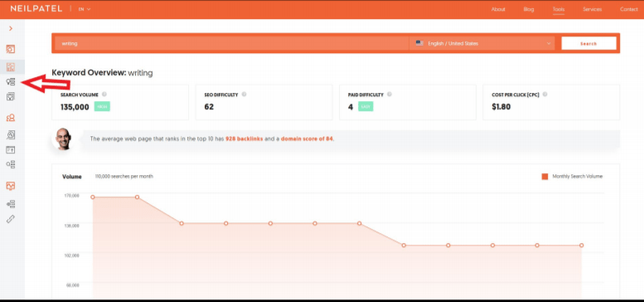The image size is (644, 302).
Task: Open the Top Pages icon with up arrow
Action: click(x=11, y=150)
